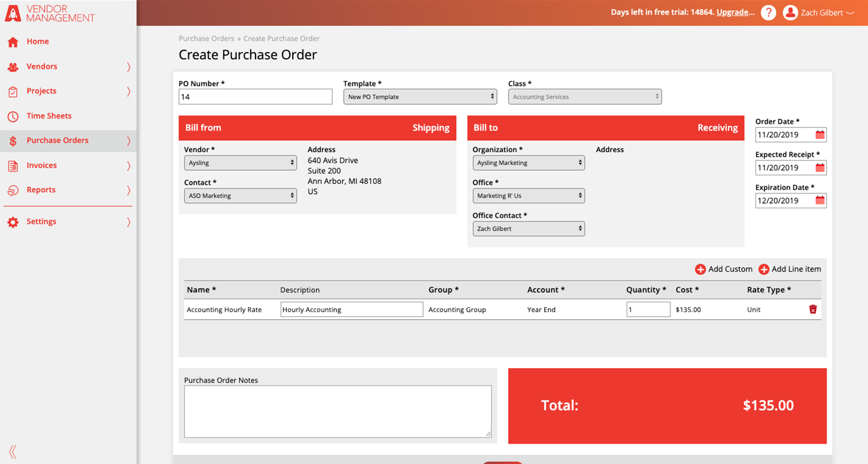Screen dimensions: 868x464
Task: Expand the Invoices submenu arrow
Action: click(x=128, y=166)
